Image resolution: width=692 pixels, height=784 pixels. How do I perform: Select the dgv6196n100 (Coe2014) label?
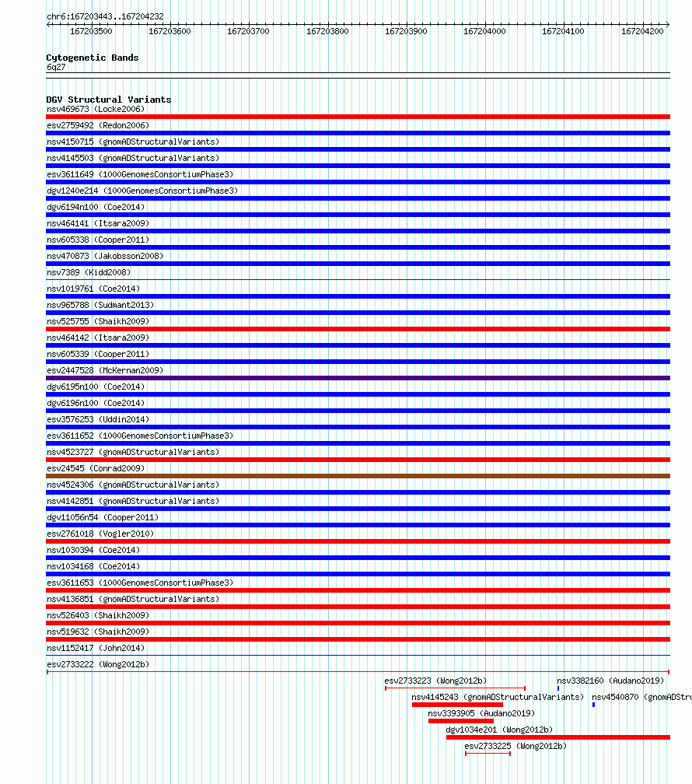point(96,403)
